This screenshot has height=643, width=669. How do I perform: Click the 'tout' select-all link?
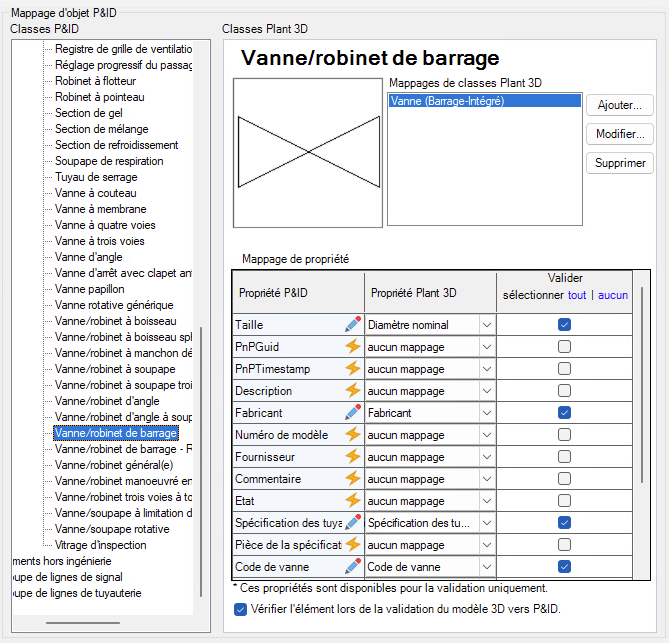click(x=577, y=295)
